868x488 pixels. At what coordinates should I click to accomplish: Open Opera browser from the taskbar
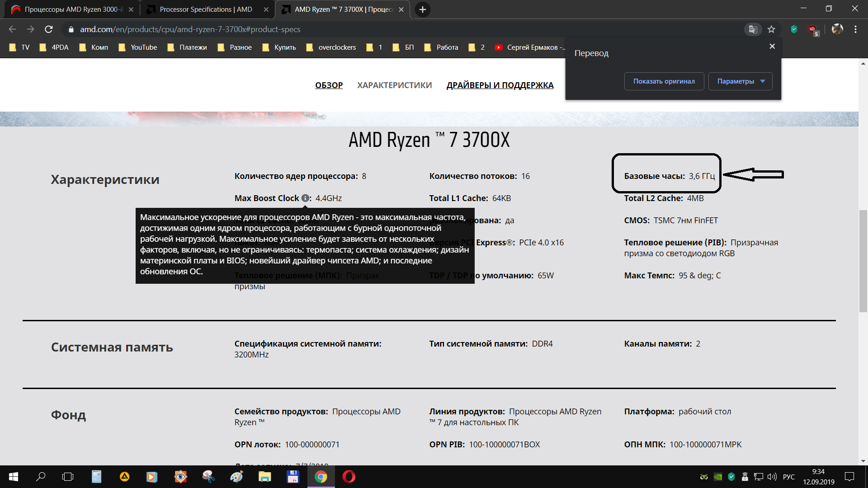[x=349, y=477]
